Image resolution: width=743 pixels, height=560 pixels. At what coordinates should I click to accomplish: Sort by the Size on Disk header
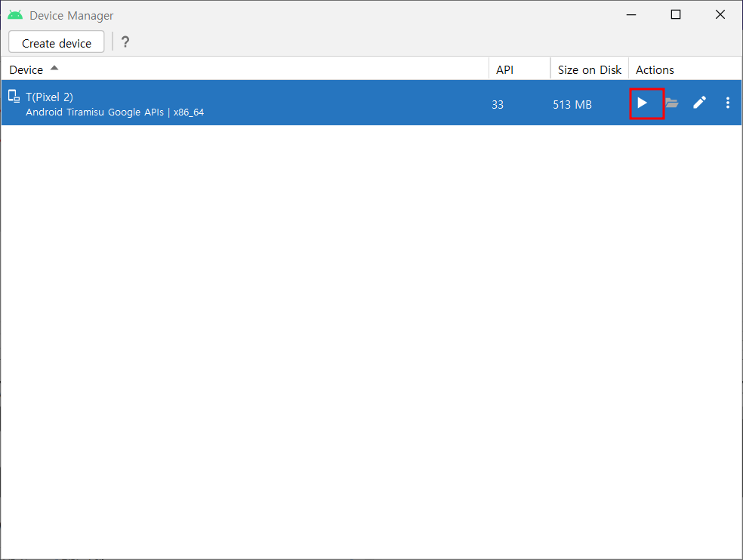tap(590, 69)
